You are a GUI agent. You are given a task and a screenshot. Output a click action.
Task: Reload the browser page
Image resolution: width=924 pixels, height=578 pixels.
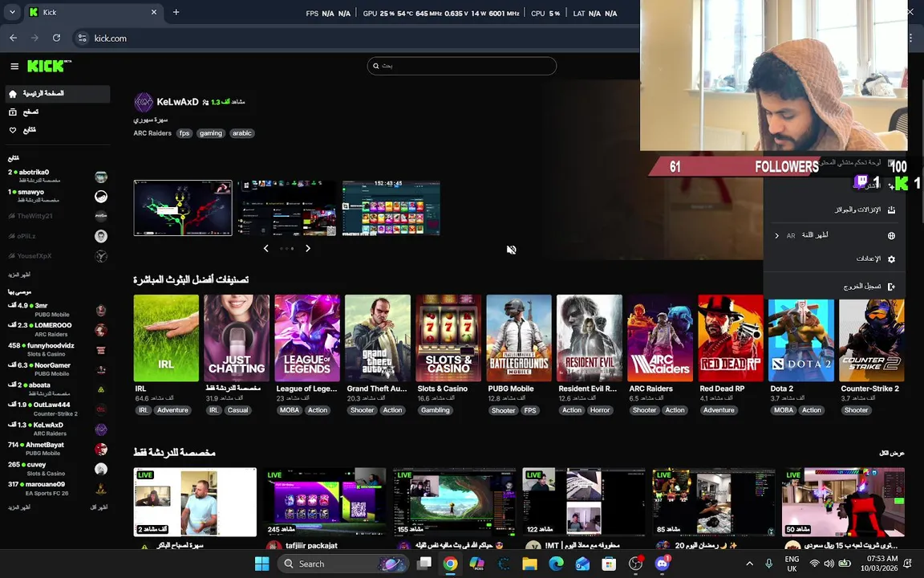[x=57, y=38]
